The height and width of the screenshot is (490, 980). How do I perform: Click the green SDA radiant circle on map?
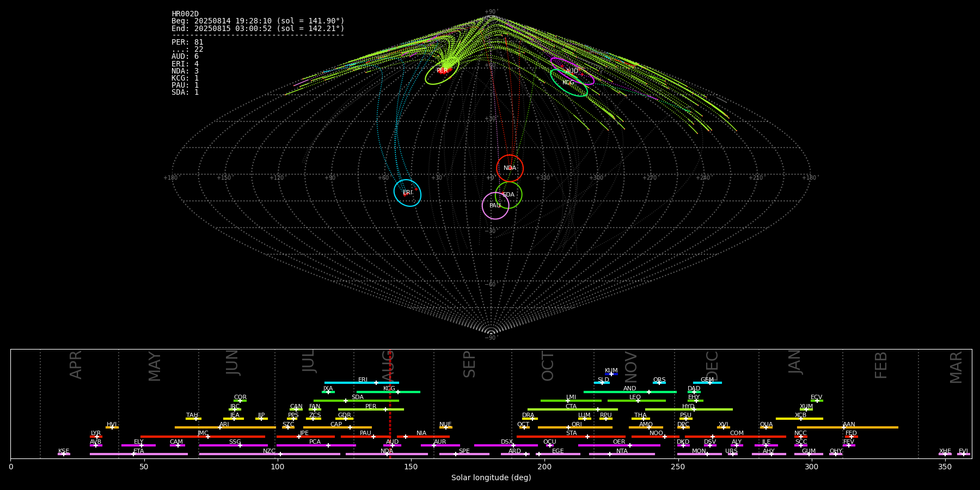click(509, 194)
